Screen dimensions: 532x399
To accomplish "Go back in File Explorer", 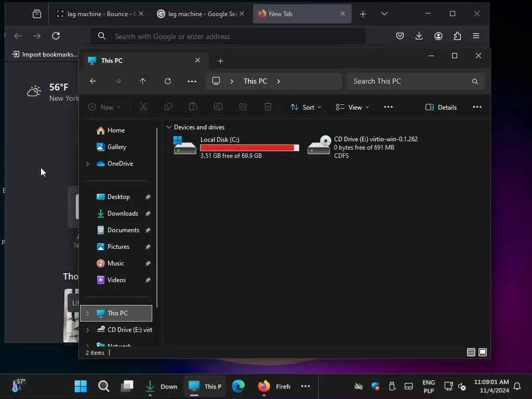I will point(93,81).
